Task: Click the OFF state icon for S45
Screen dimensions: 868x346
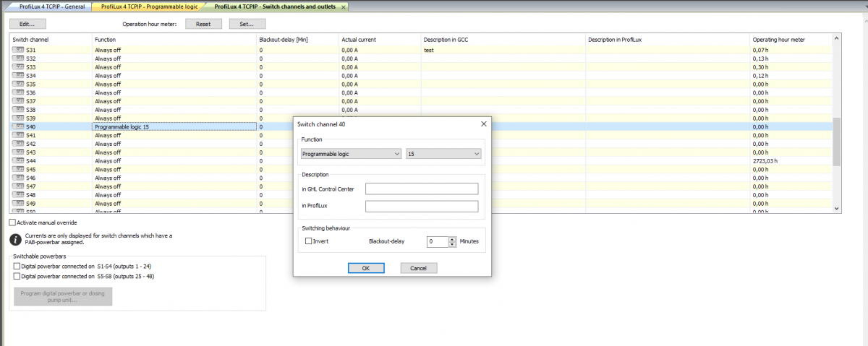Action: 18,169
